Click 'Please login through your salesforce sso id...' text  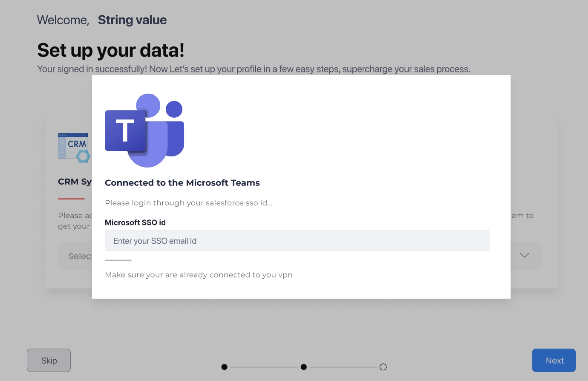pos(189,203)
